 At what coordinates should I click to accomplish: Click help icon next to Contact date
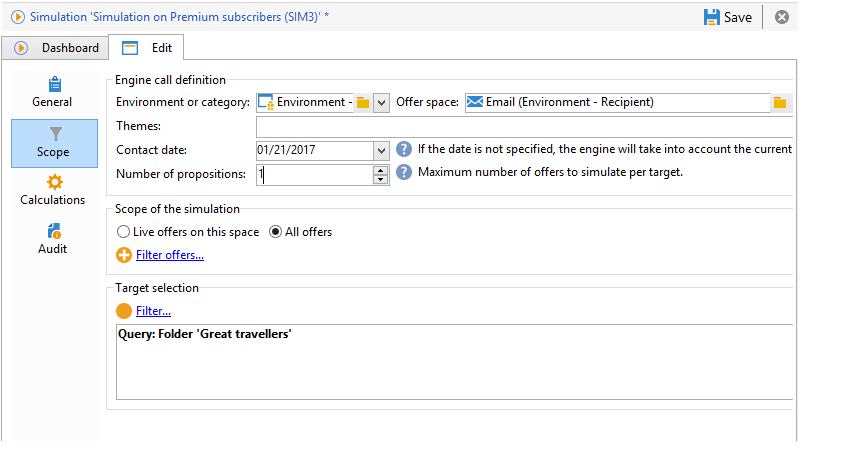pyautogui.click(x=404, y=149)
